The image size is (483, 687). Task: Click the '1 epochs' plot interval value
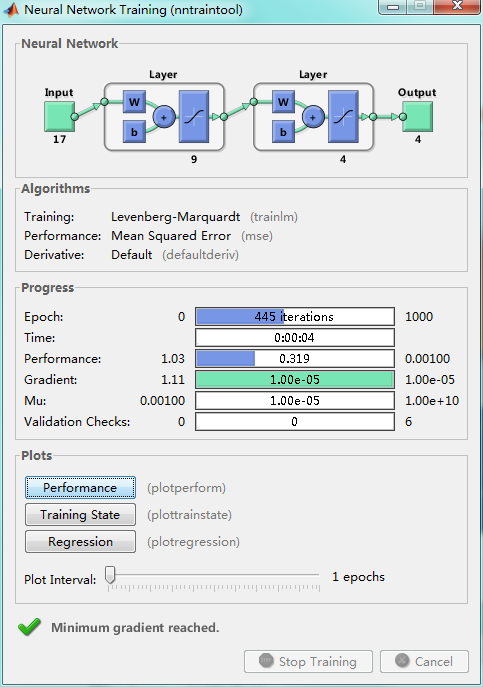point(358,577)
